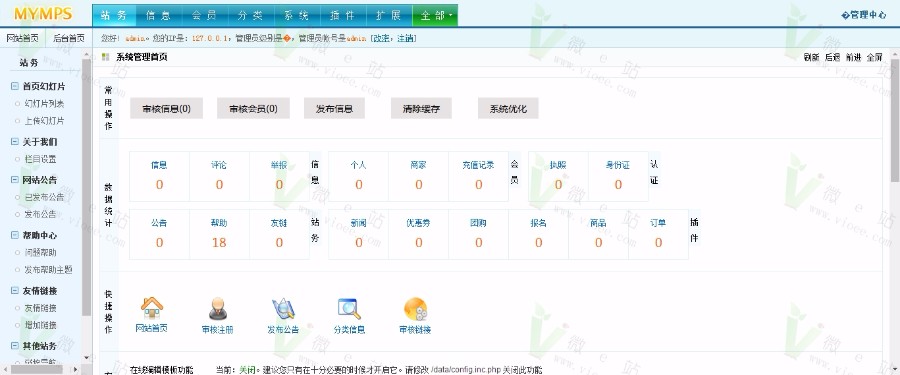Open the 身份证 verification statistics cell
The image size is (900, 375).
pos(618,176)
